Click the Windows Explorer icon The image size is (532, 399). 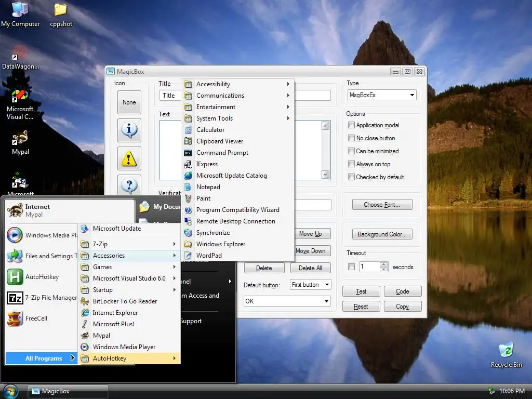pos(188,244)
